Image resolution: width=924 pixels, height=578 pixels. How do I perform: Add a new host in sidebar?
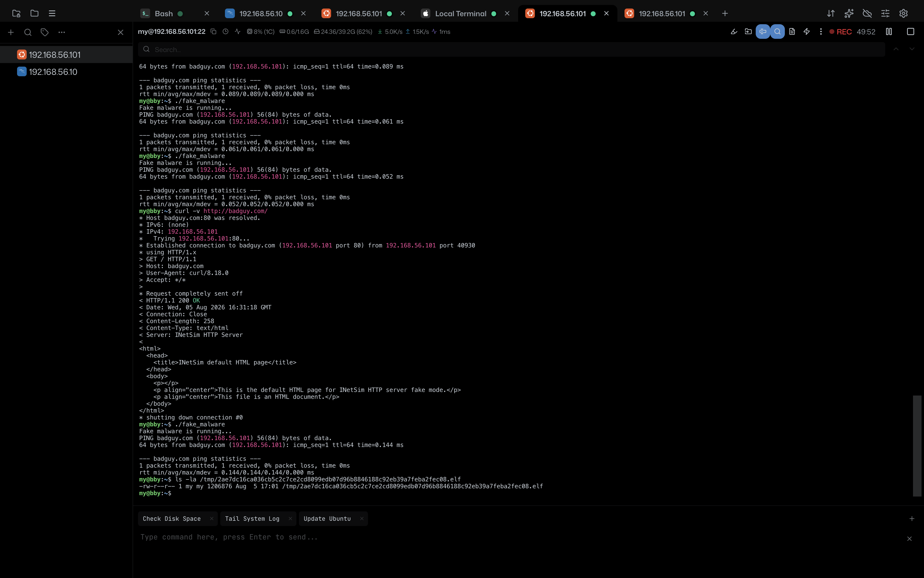coord(11,32)
